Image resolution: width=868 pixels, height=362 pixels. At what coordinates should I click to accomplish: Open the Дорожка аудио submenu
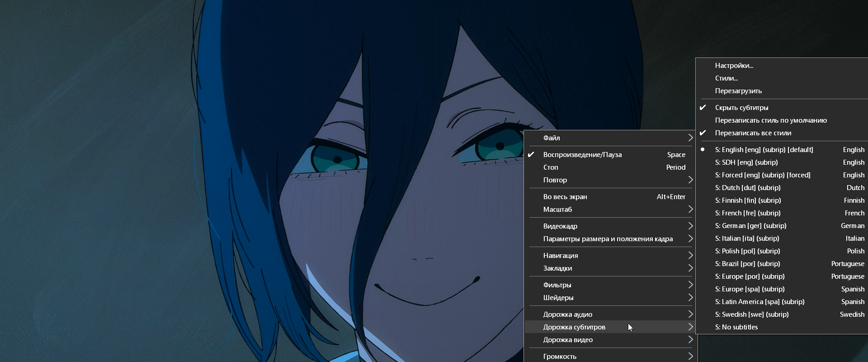[610, 314]
